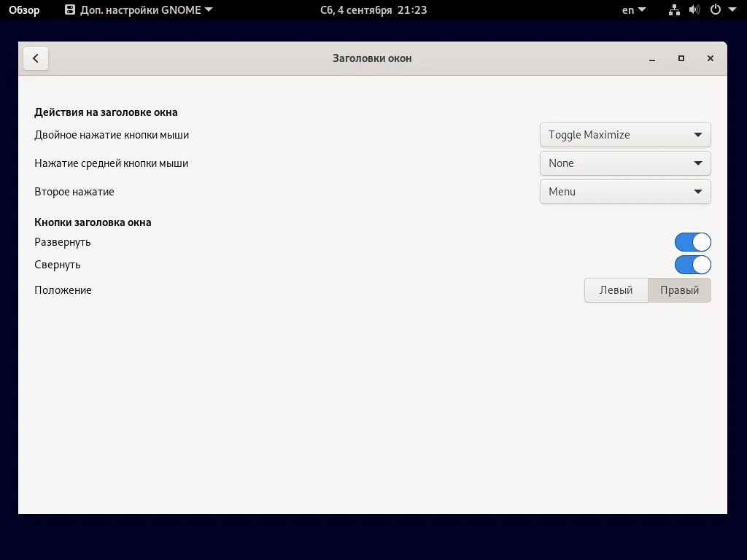Open the 'Menu' secondary-click action dropdown
The height and width of the screenshot is (560, 747).
coord(624,191)
